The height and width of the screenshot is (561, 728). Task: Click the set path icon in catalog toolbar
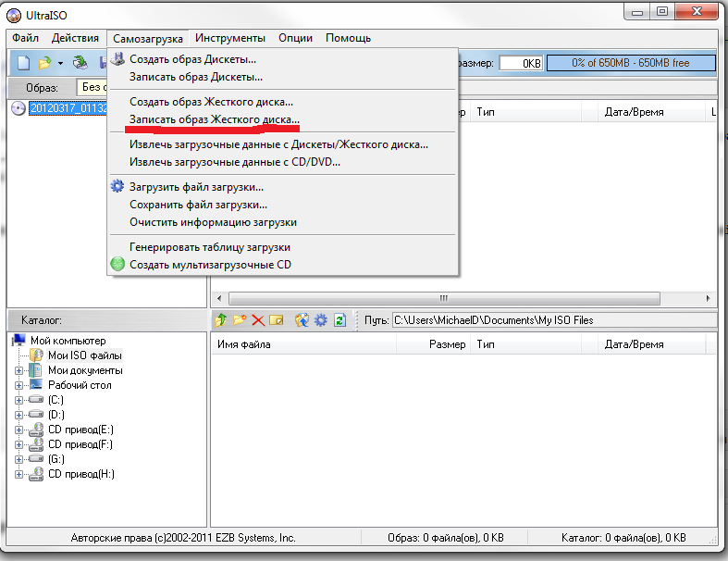tap(302, 320)
